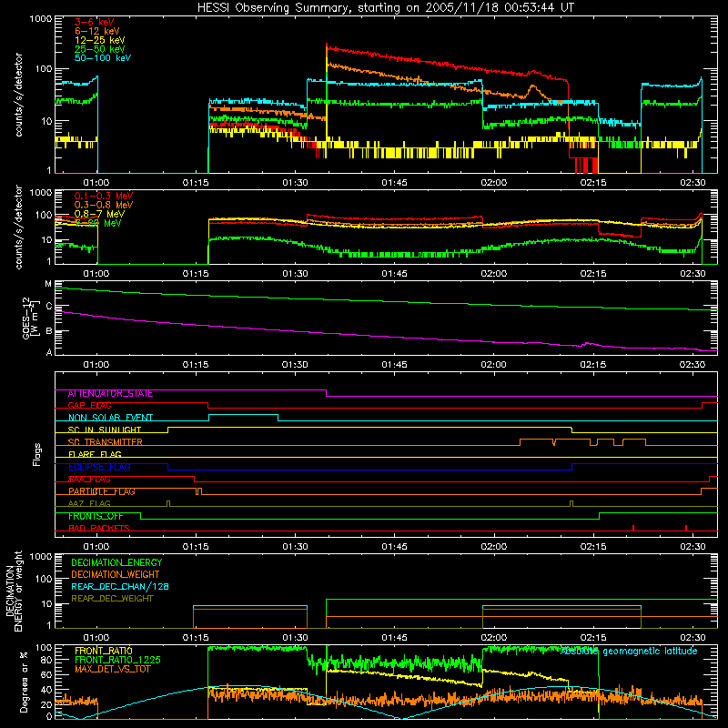Viewport: 728px width, 728px height.
Task: Click counts/s/detector axis title of keV panel
Action: pyautogui.click(x=18, y=95)
